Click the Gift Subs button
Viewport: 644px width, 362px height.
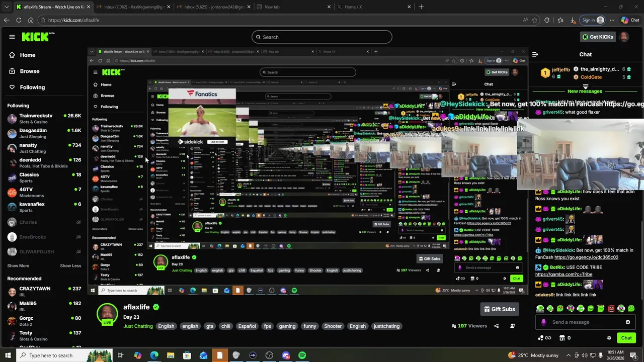[500, 309]
